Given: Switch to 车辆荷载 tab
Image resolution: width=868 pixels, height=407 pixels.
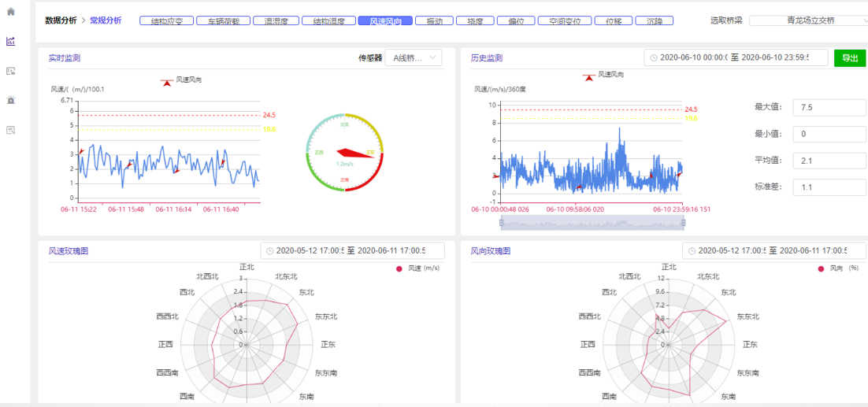Looking at the screenshot, I should (221, 21).
